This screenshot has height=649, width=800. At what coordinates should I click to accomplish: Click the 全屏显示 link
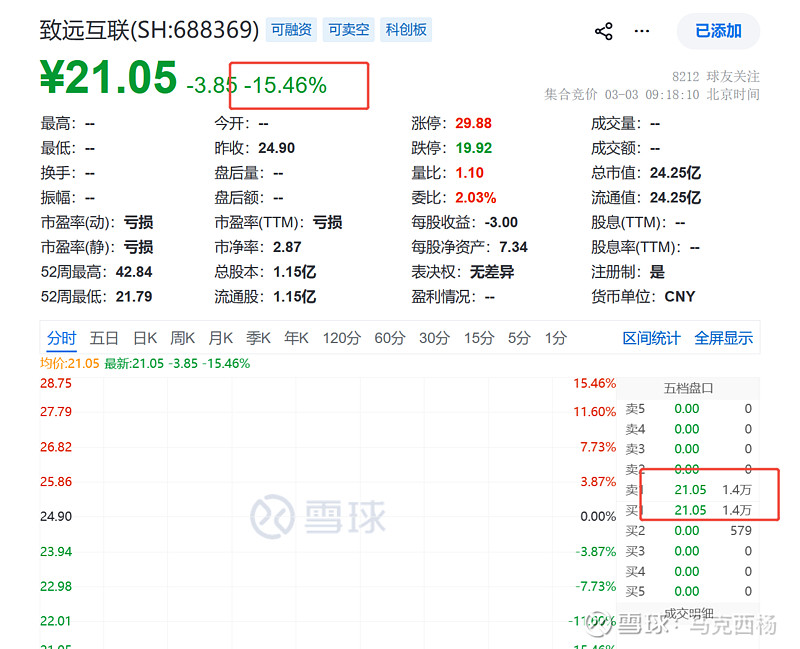click(723, 338)
